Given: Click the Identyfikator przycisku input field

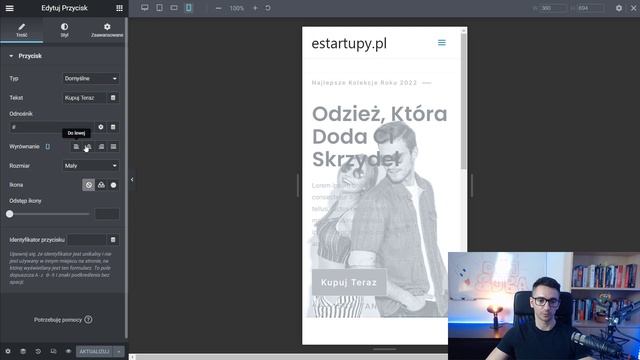Looking at the screenshot, I should [87, 240].
